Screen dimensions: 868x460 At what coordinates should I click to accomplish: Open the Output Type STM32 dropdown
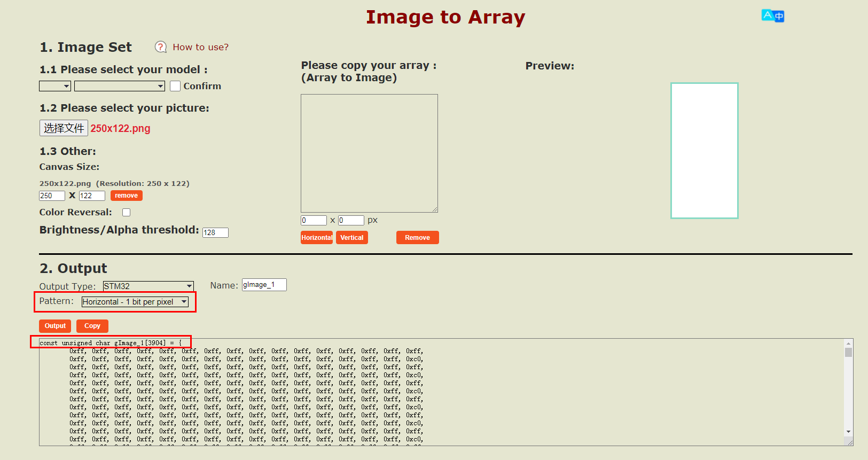148,286
